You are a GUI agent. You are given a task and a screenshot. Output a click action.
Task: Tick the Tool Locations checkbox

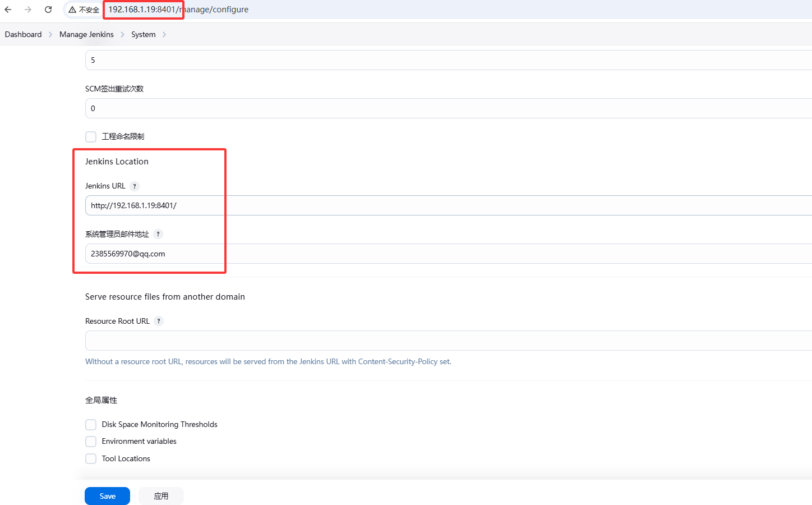(x=91, y=459)
